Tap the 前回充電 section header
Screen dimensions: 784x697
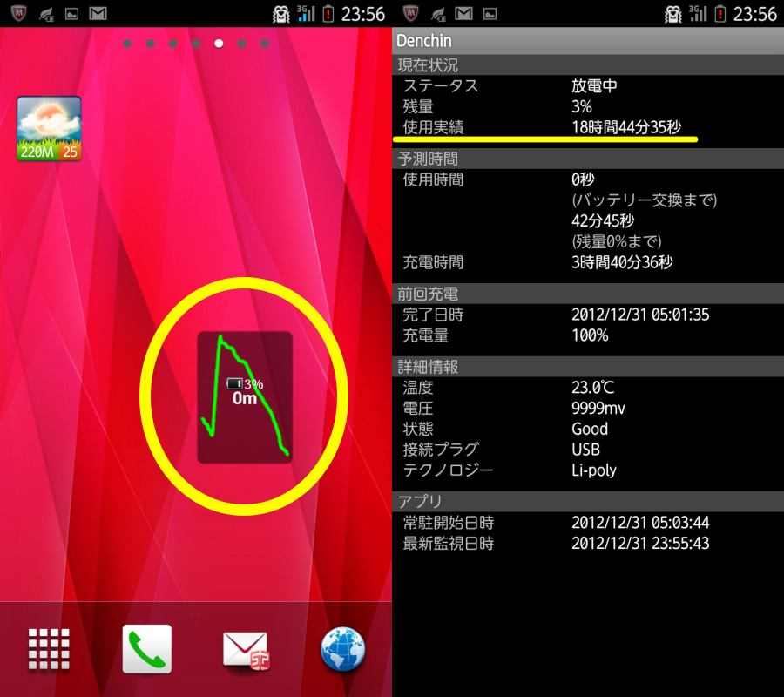coord(588,294)
